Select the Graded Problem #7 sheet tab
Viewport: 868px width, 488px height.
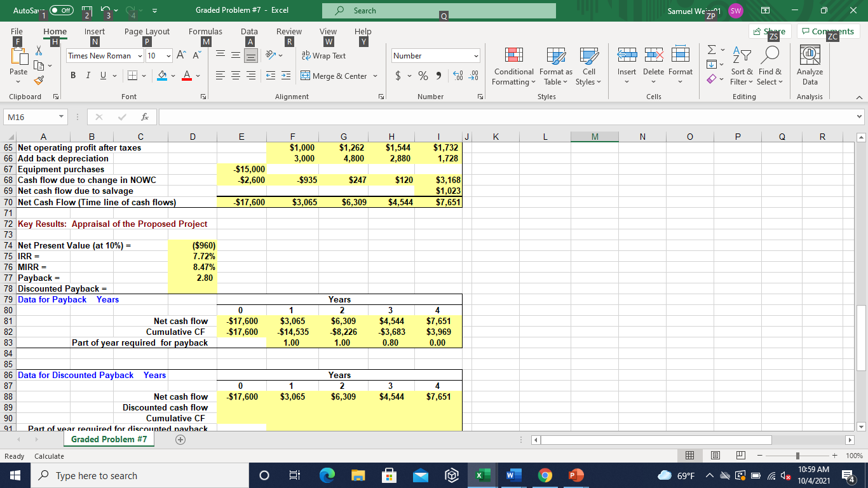109,439
